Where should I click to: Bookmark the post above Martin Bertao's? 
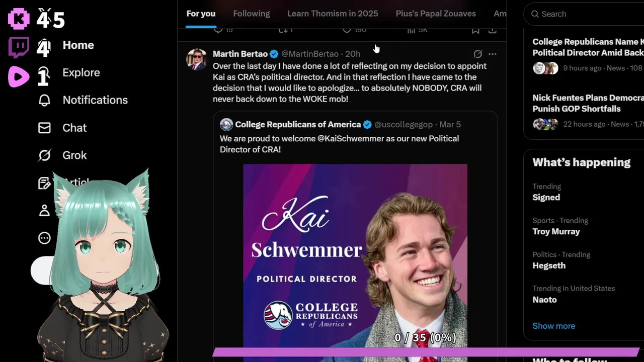475,30
